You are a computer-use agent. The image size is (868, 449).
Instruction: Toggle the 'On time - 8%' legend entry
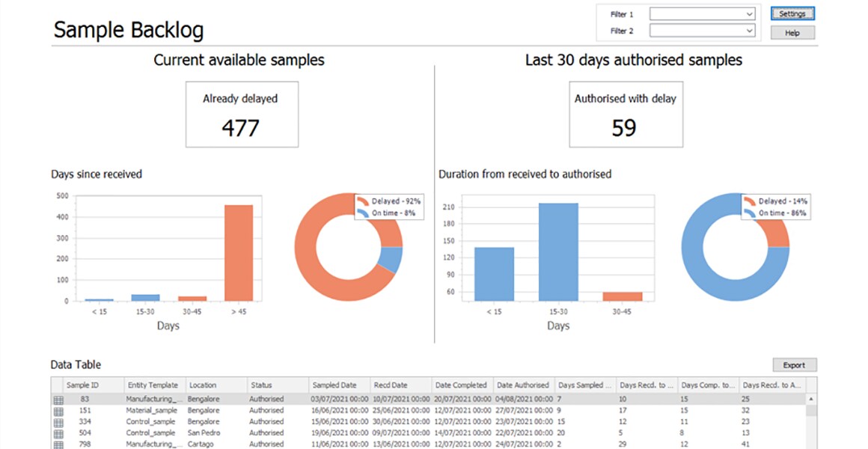point(393,211)
